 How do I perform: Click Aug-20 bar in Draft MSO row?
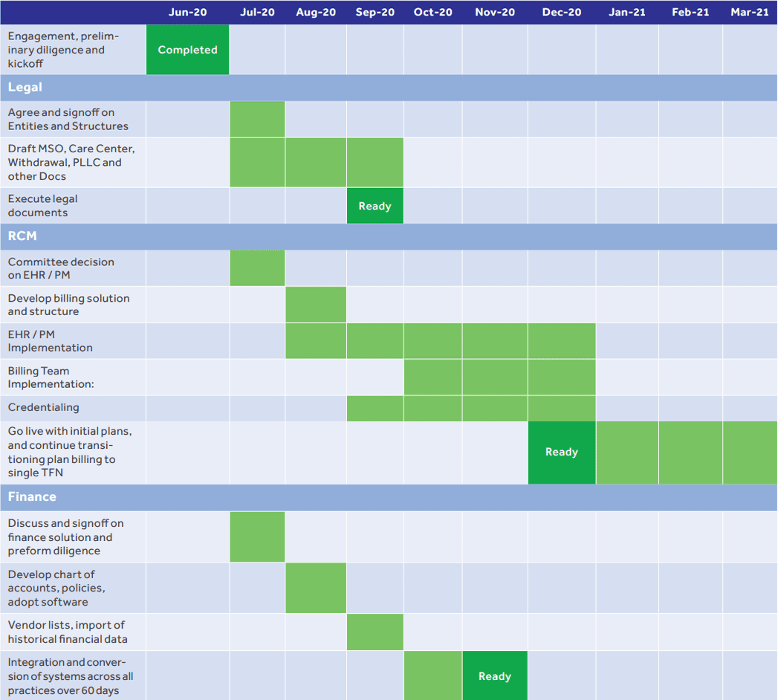[316, 162]
